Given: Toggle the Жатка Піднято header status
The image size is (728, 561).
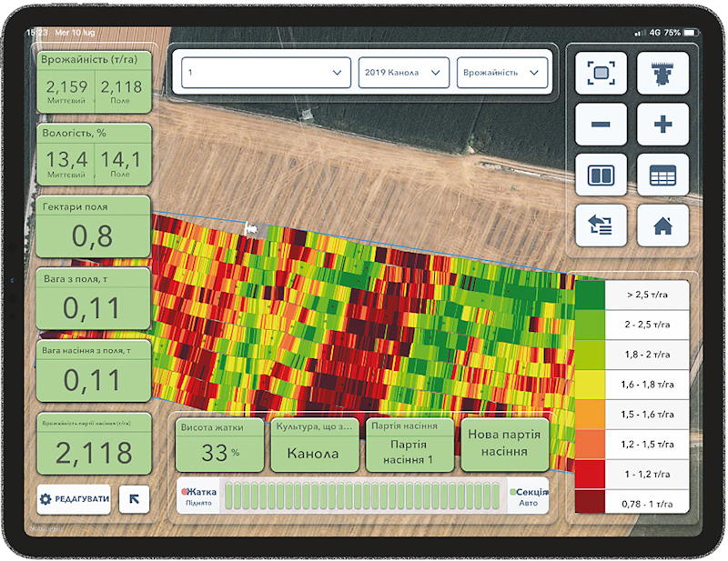Looking at the screenshot, I should coord(199,496).
